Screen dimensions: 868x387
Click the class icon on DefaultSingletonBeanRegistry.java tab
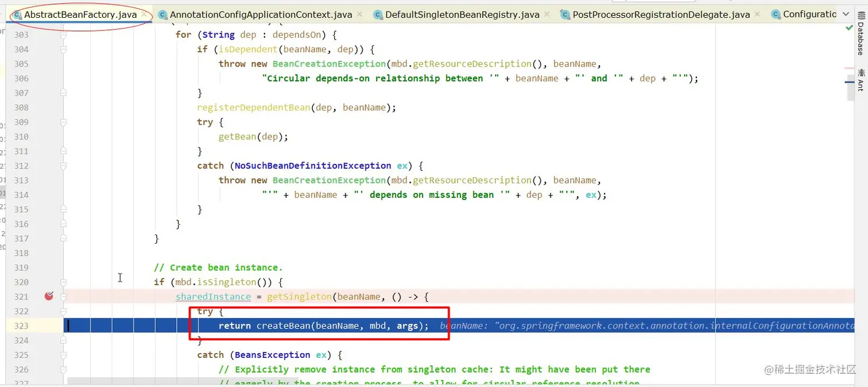[x=378, y=15]
